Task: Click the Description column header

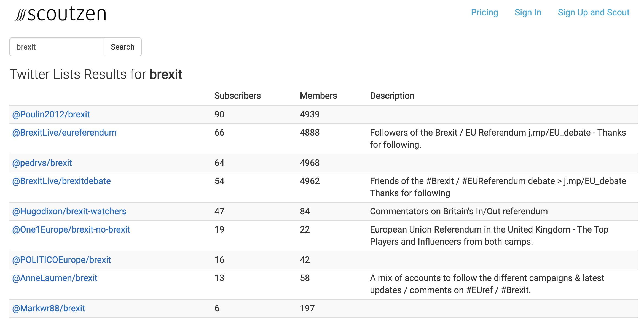Action: [x=392, y=96]
